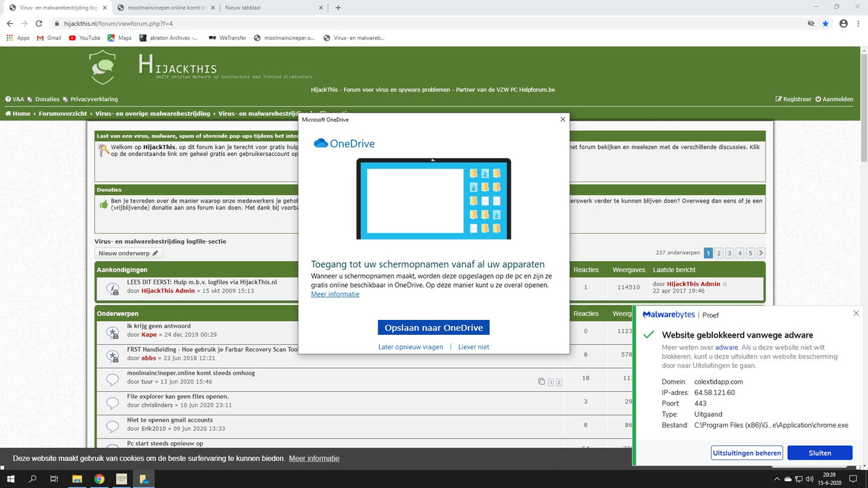Close the Malwarebytes notification with X
The height and width of the screenshot is (488, 868).
pos(856,314)
